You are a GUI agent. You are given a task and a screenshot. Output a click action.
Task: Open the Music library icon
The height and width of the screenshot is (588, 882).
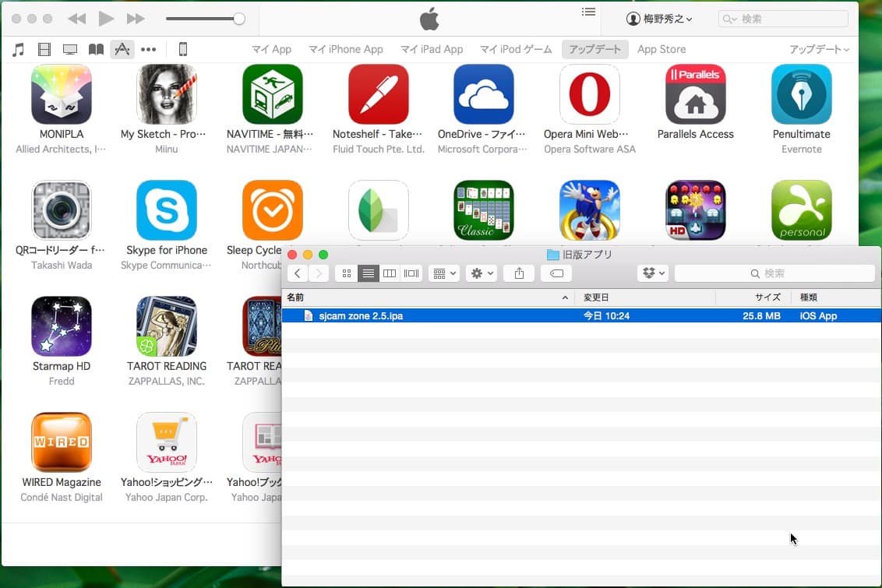point(19,50)
